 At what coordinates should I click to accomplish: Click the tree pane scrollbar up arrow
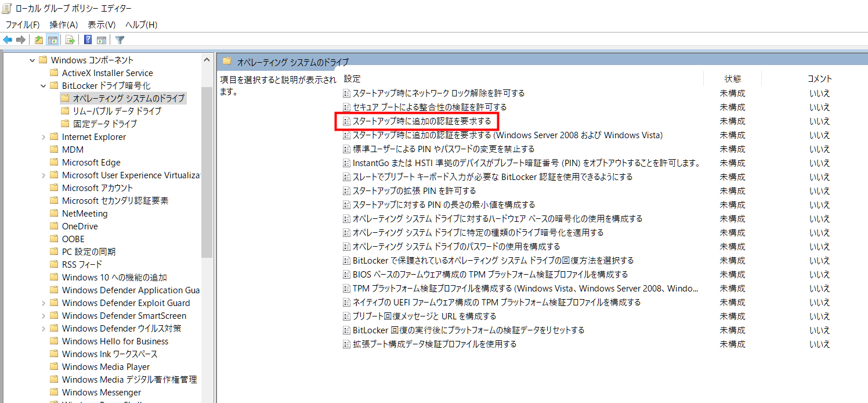click(x=207, y=59)
